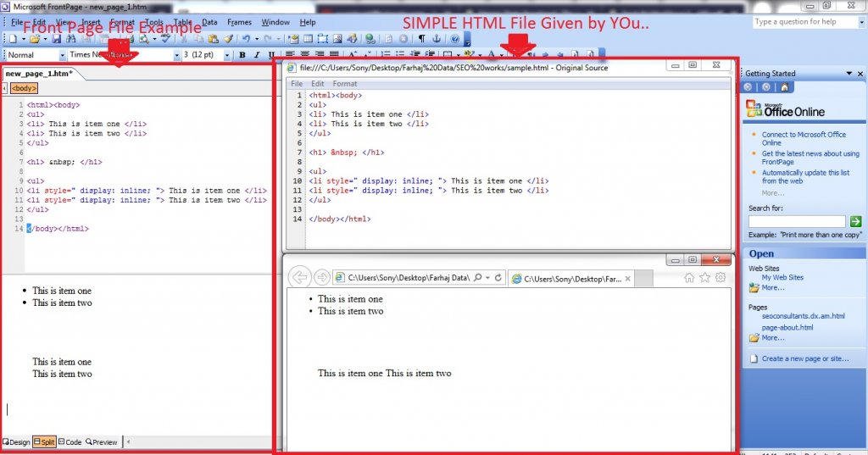
Task: Toggle Show All paragraph marks
Action: point(422,39)
